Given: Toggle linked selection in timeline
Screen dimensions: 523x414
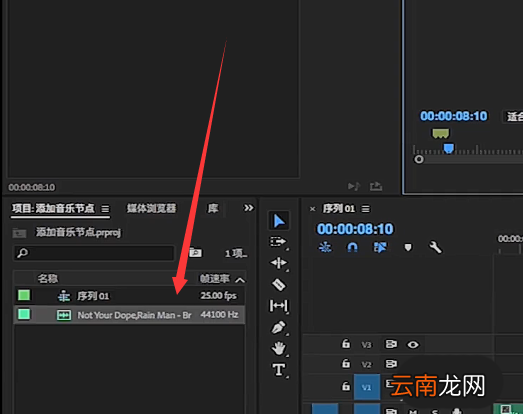Looking at the screenshot, I should [380, 248].
